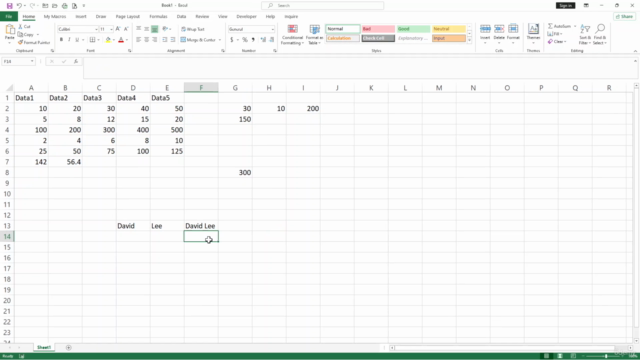The width and height of the screenshot is (640, 360).
Task: Click the Borders grid icon
Action: click(x=93, y=40)
